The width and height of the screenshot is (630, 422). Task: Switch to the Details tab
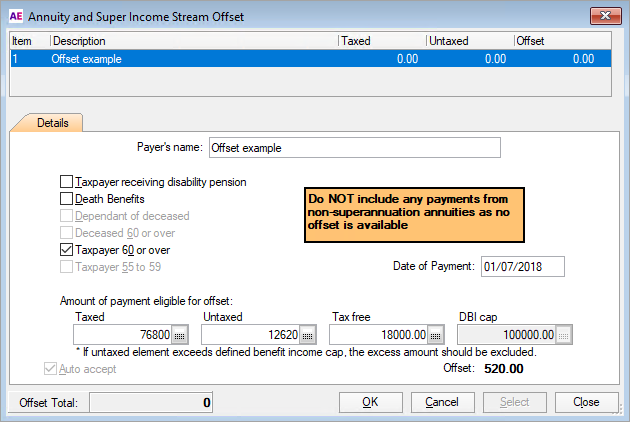coord(52,123)
